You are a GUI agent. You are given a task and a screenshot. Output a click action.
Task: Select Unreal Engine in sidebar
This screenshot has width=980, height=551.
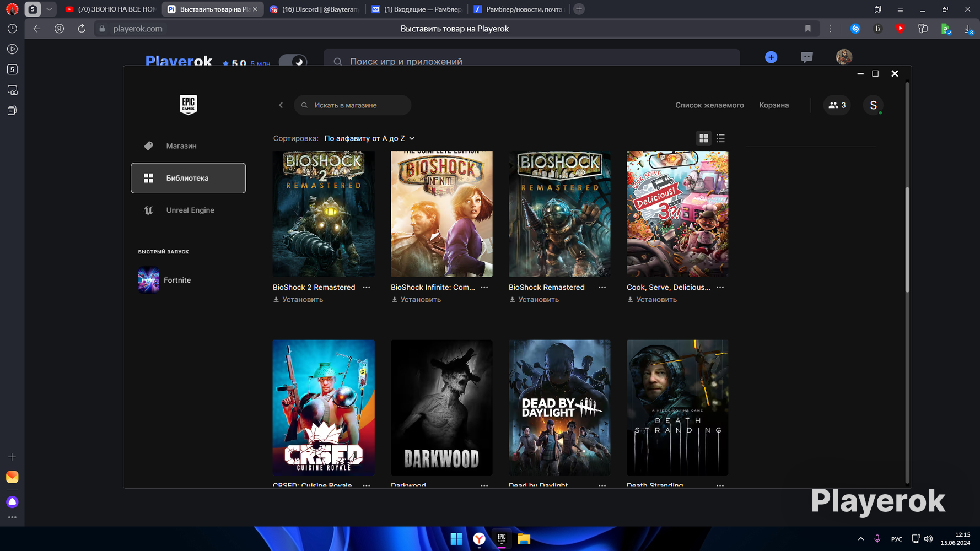(x=188, y=210)
